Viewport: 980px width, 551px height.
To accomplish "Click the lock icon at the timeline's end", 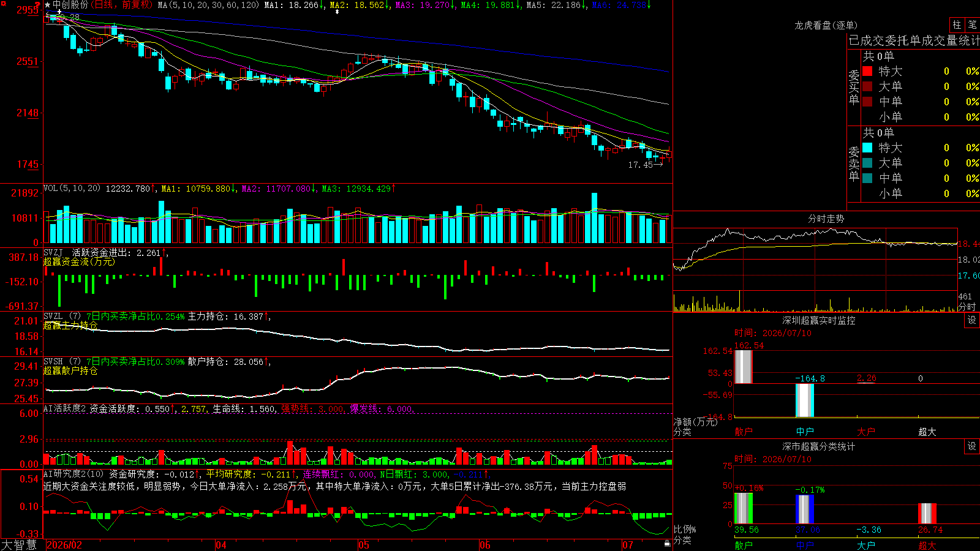I will point(668,544).
